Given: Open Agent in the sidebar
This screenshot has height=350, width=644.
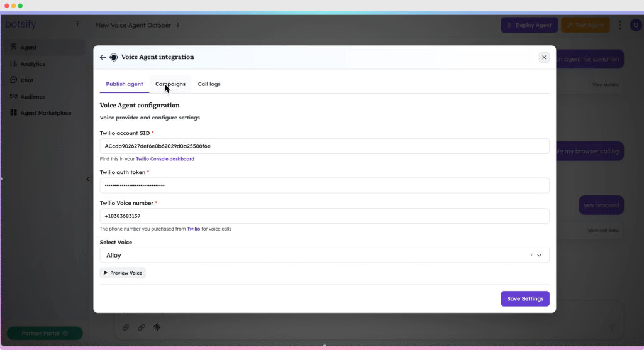Looking at the screenshot, I should [x=45, y=48].
